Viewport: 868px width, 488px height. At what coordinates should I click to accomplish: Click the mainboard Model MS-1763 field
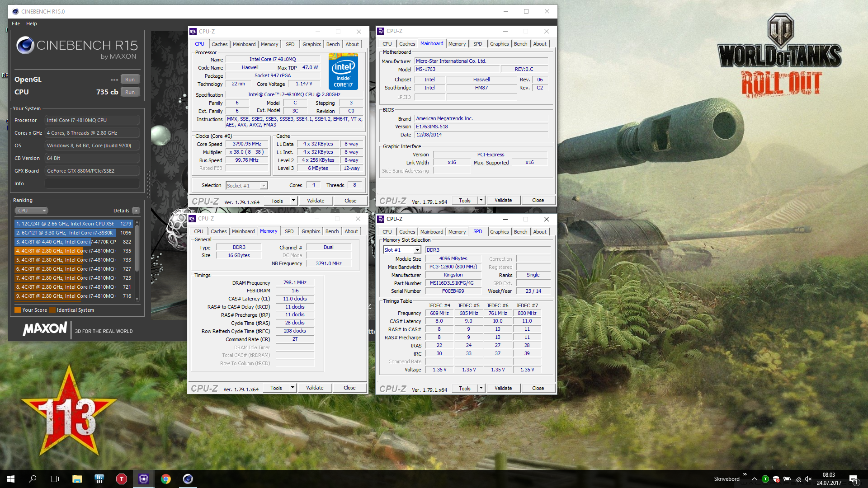(x=457, y=69)
